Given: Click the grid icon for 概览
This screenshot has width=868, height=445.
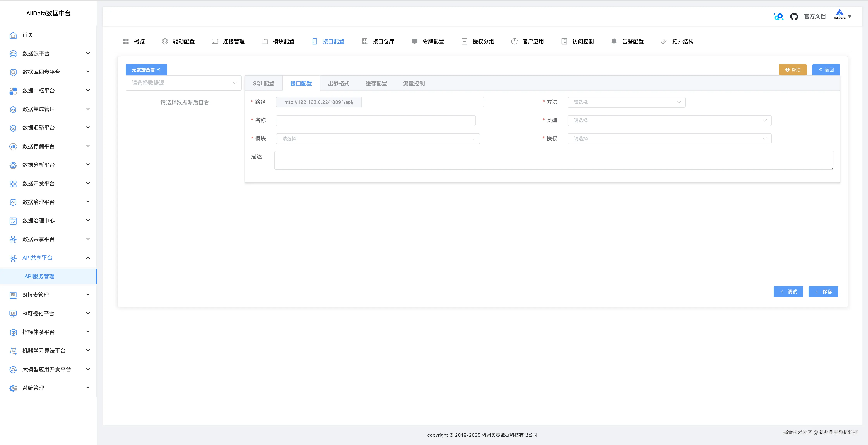Looking at the screenshot, I should tap(126, 41).
